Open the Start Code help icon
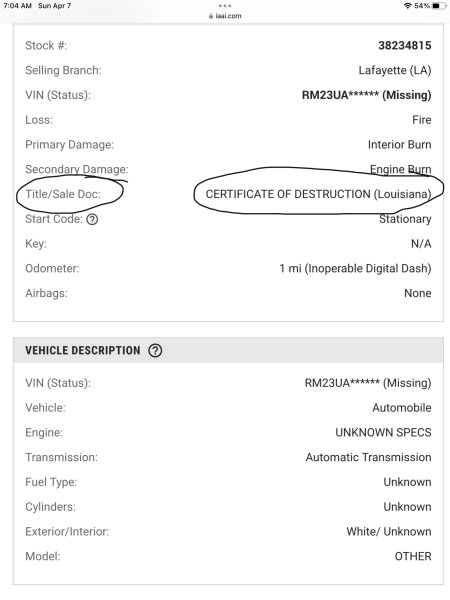This screenshot has width=450, height=600. point(92,220)
